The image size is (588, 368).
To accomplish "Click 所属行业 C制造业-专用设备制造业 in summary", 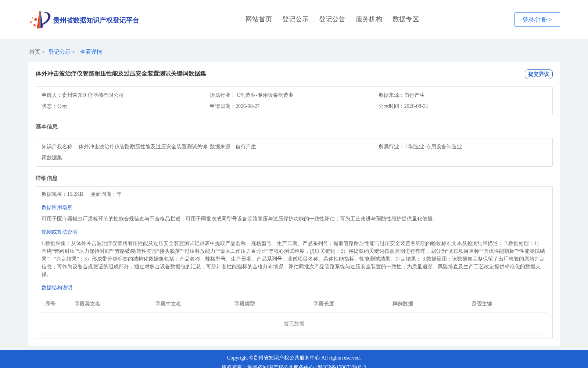I will 252,95.
